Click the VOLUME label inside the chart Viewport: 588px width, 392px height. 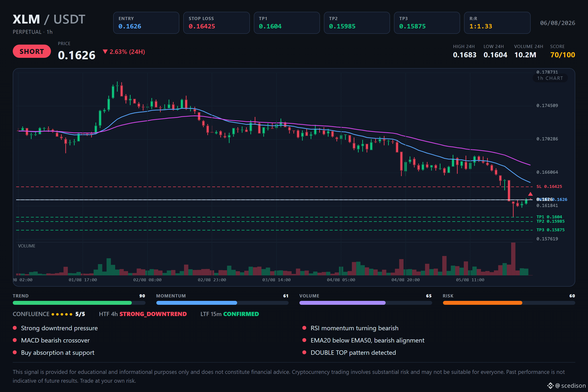coord(26,246)
